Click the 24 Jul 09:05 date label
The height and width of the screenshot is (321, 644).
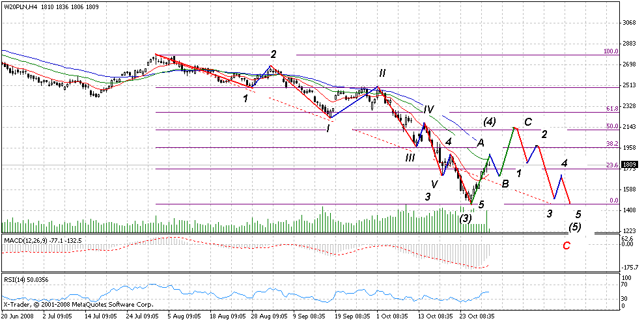tap(141, 316)
